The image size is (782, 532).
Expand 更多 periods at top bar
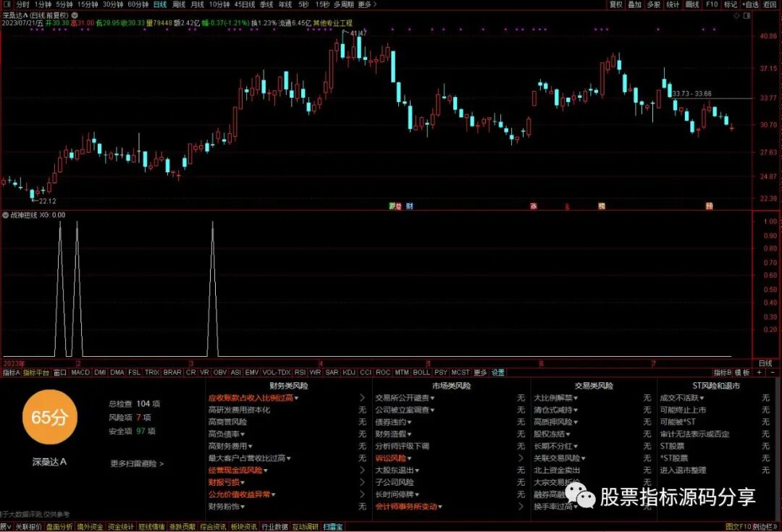click(x=368, y=4)
